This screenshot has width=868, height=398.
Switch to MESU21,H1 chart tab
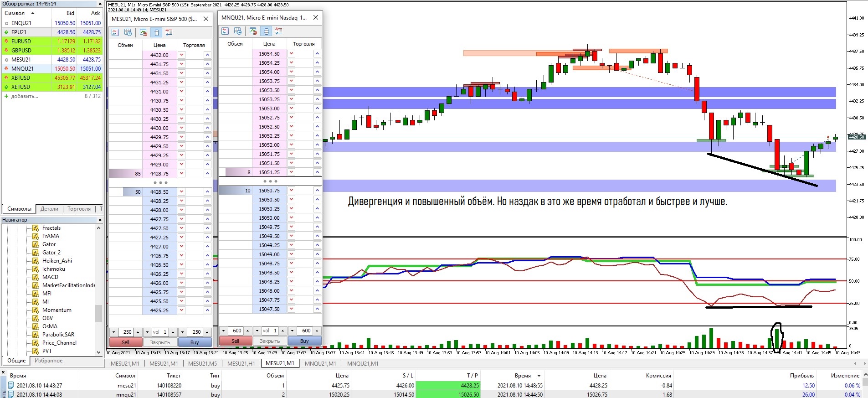tap(241, 364)
